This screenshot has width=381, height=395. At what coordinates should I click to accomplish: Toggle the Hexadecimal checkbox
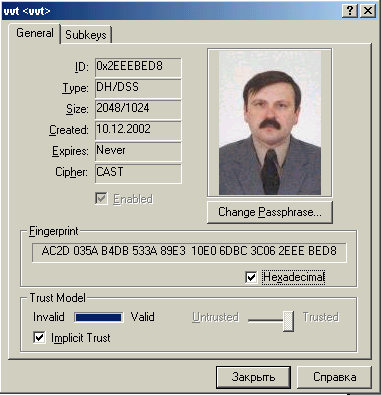pos(251,277)
